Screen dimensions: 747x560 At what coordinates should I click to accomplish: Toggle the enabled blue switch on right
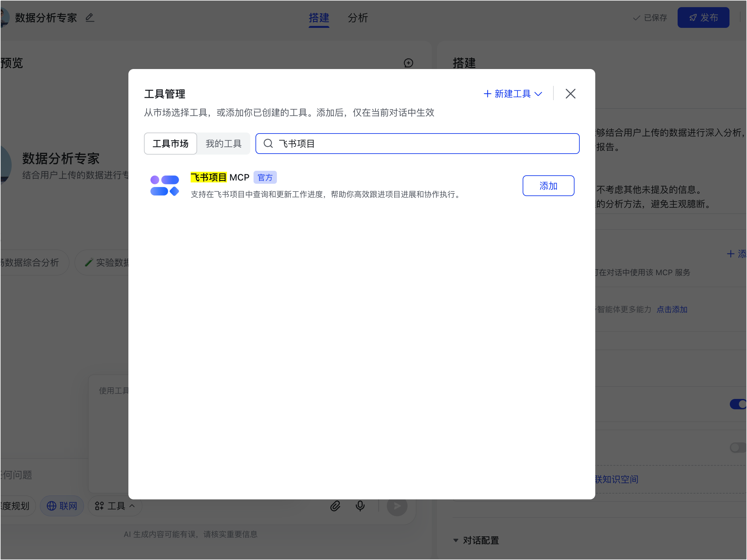(x=739, y=404)
